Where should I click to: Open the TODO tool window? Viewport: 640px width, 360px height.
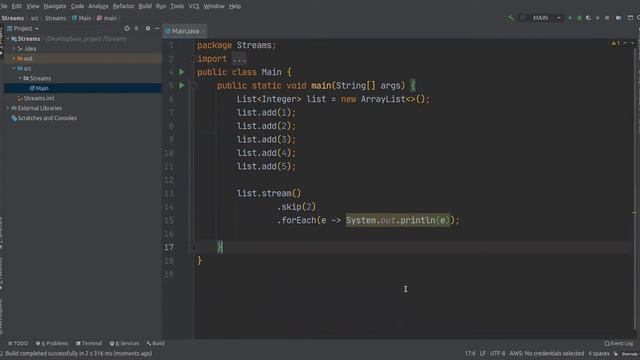[18, 343]
